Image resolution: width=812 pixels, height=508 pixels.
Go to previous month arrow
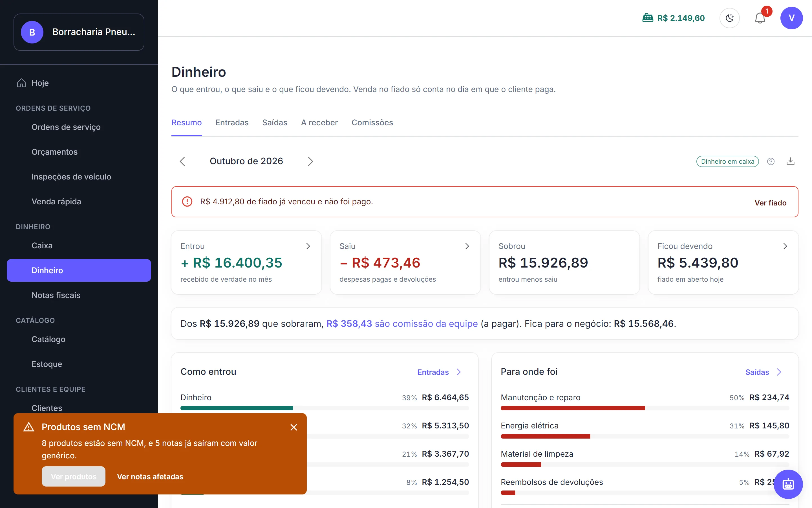pyautogui.click(x=182, y=162)
